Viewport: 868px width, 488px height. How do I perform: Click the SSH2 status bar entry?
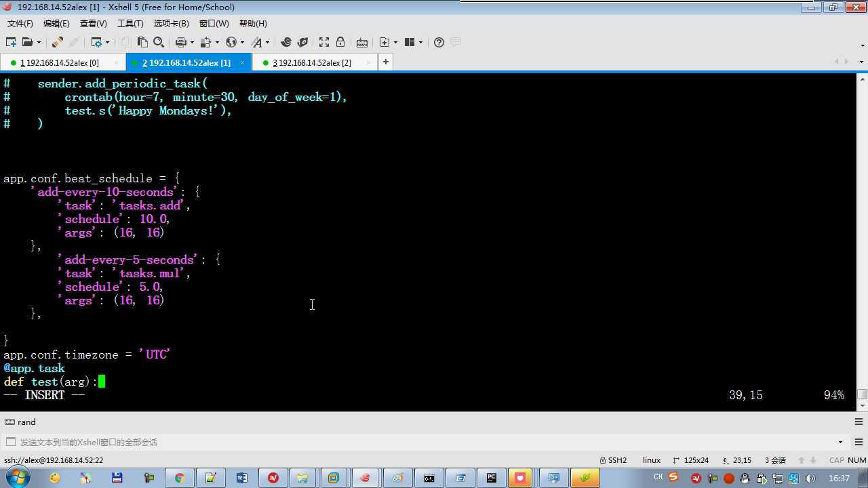click(x=613, y=460)
